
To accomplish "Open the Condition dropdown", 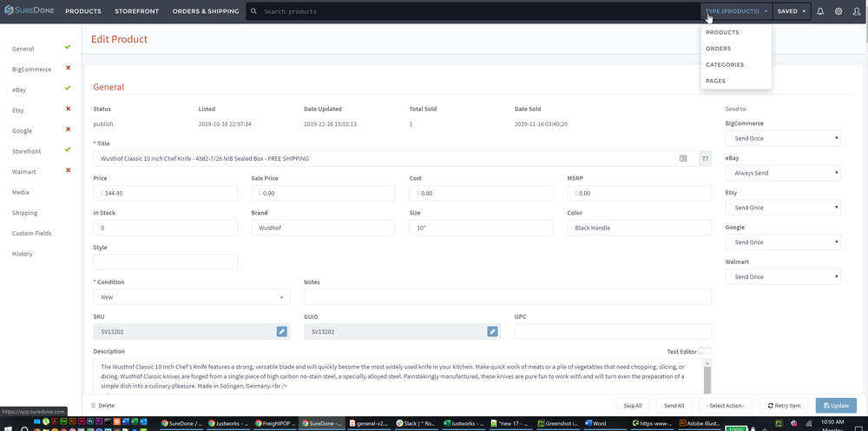I will [192, 297].
